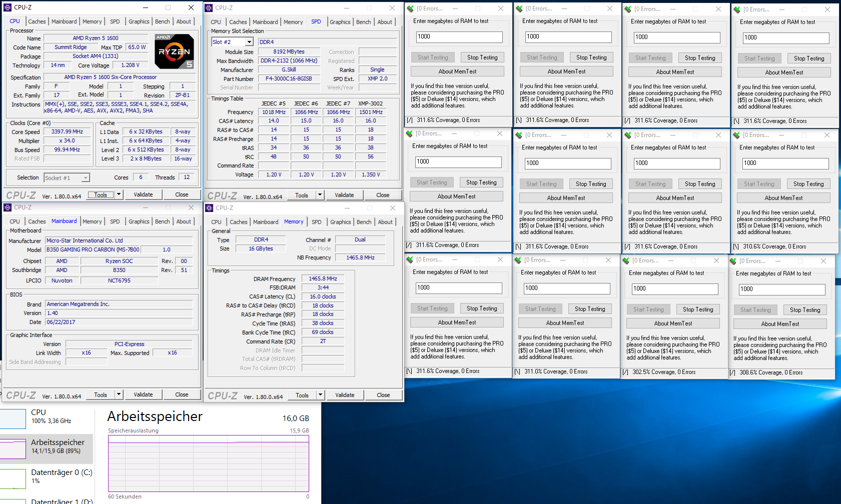Click Validate in the SPD CPU-Z window

(x=344, y=195)
